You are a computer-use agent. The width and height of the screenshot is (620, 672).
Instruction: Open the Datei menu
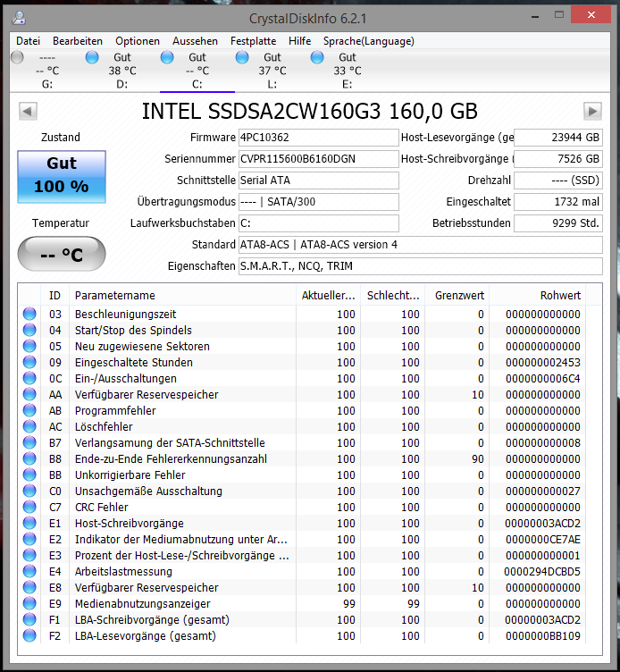click(x=29, y=41)
